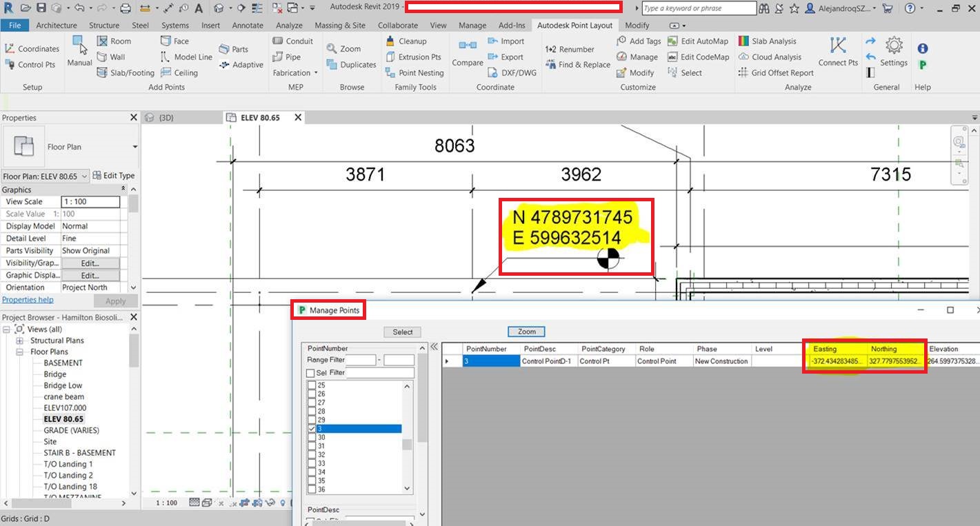Screen dimensions: 980x526
Task: Open the Fabrication dropdown in MEP panel
Action: click(x=295, y=73)
